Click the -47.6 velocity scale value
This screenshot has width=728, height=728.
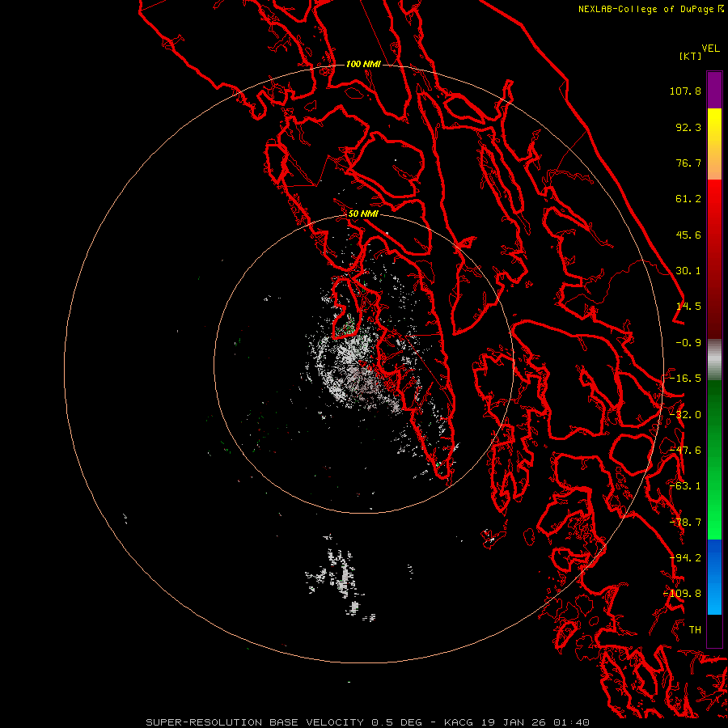point(685,450)
